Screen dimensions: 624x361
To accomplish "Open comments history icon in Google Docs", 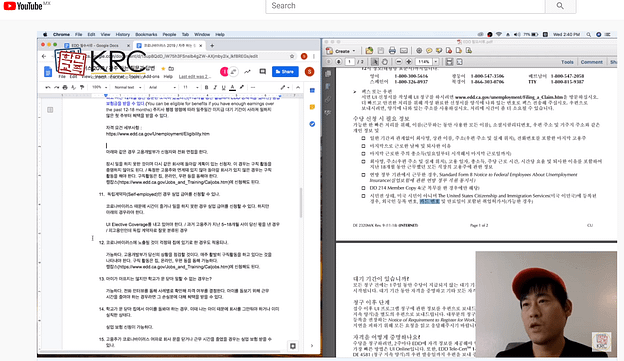I will [262, 72].
